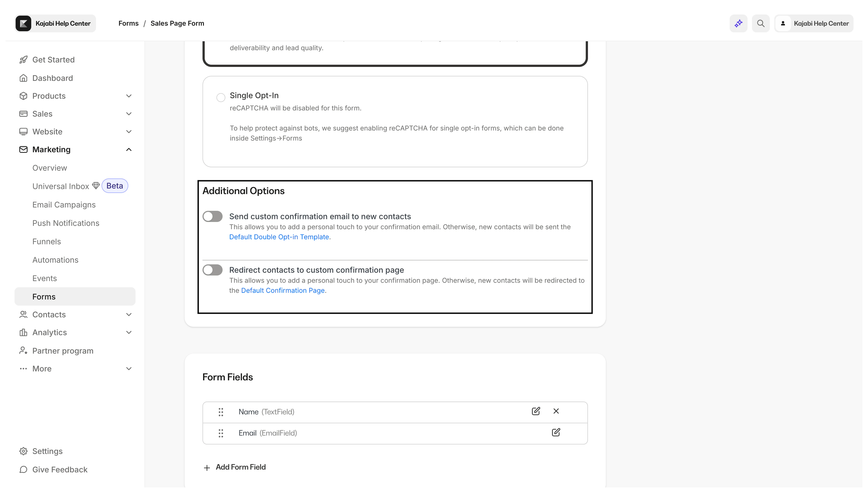The width and height of the screenshot is (868, 493).
Task: Open the Default Double Opt-in Template link
Action: [279, 237]
